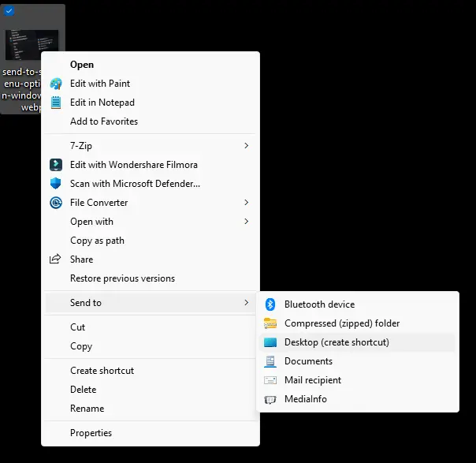This screenshot has height=463, width=476.
Task: Uncheck the selected file's checkbox
Action: [9, 11]
